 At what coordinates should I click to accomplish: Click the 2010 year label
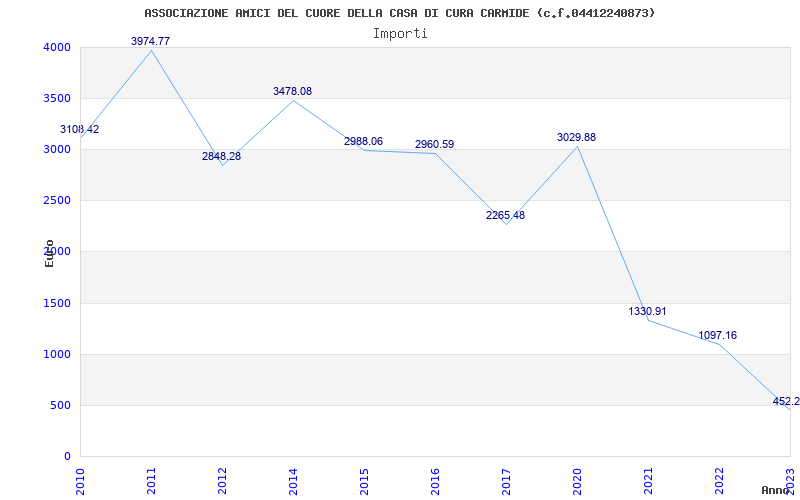click(x=80, y=481)
